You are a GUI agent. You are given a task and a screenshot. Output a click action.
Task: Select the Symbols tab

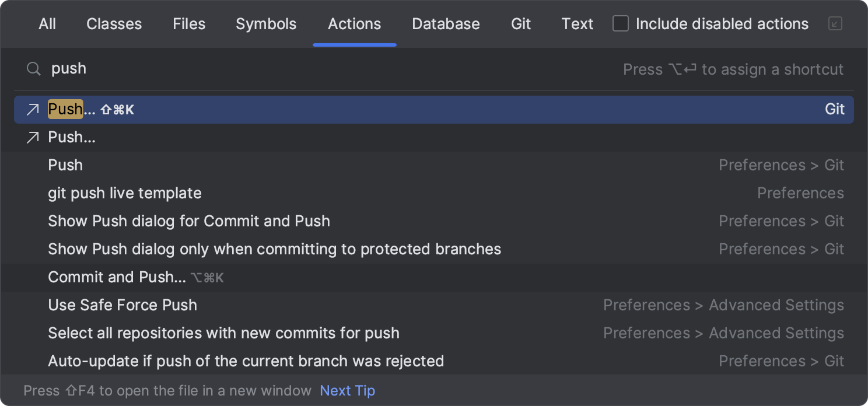click(x=265, y=24)
